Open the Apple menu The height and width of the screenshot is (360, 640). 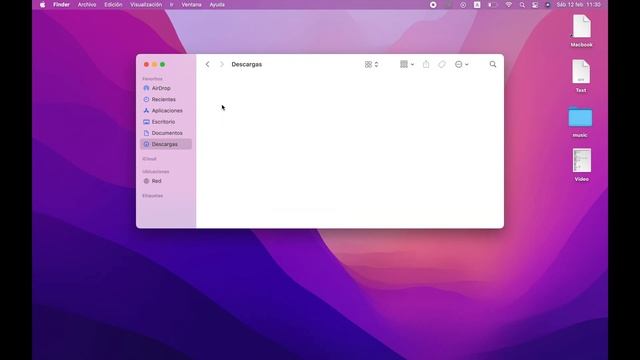click(42, 5)
